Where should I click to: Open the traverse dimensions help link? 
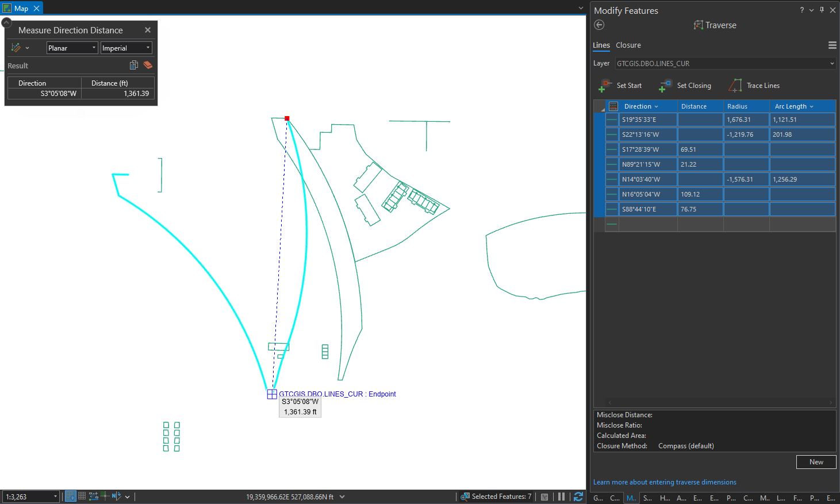pyautogui.click(x=665, y=482)
